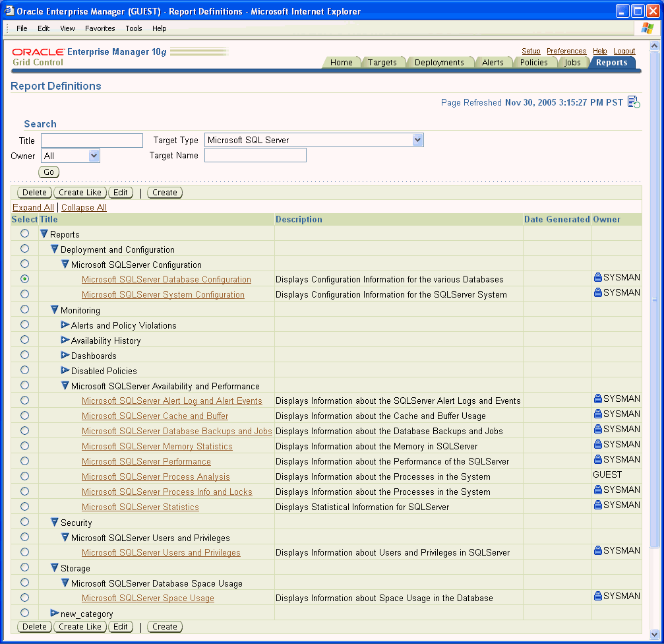
Task: Collapse the Reports tree node
Action: [x=44, y=234]
